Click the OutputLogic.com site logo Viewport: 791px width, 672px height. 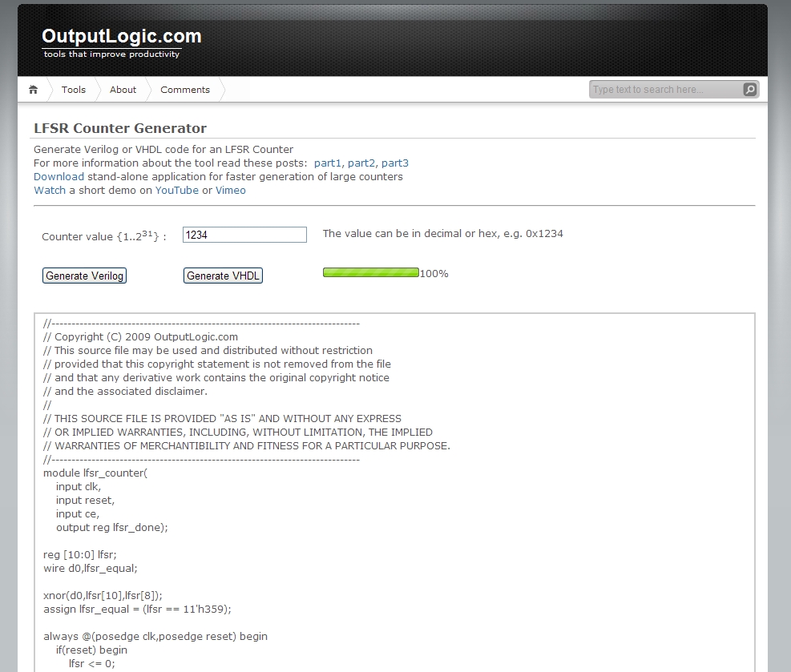pos(121,37)
